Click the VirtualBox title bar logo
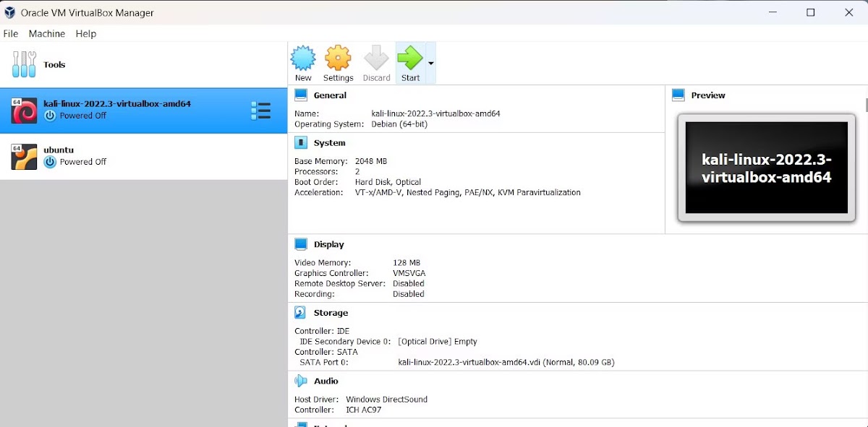Viewport: 868px width, 427px height. click(9, 12)
